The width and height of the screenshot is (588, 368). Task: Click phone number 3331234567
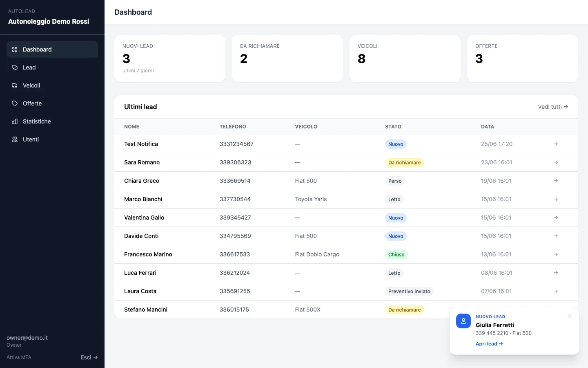click(x=236, y=144)
